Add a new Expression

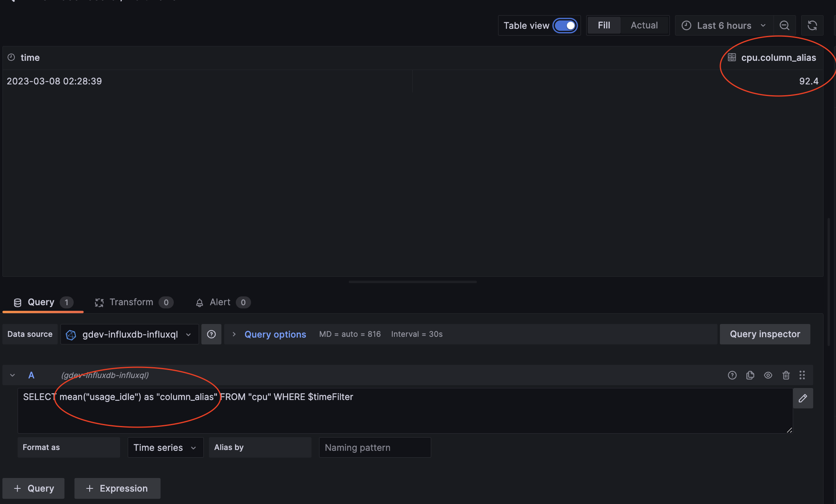[x=117, y=488]
